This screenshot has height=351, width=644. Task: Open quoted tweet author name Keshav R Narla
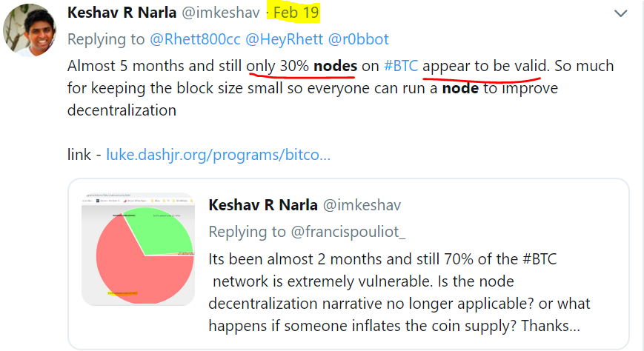pos(263,205)
